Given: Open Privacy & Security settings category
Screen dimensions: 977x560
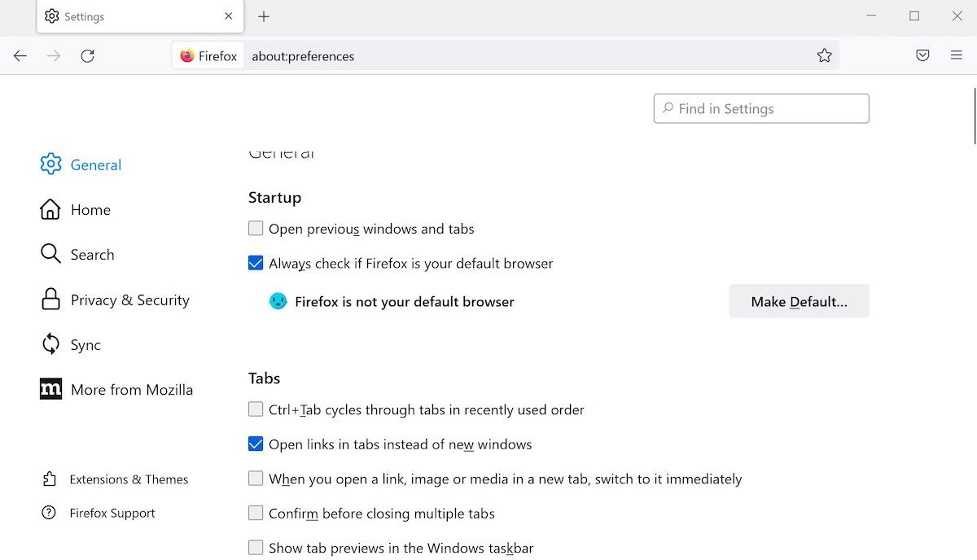Looking at the screenshot, I should point(129,300).
